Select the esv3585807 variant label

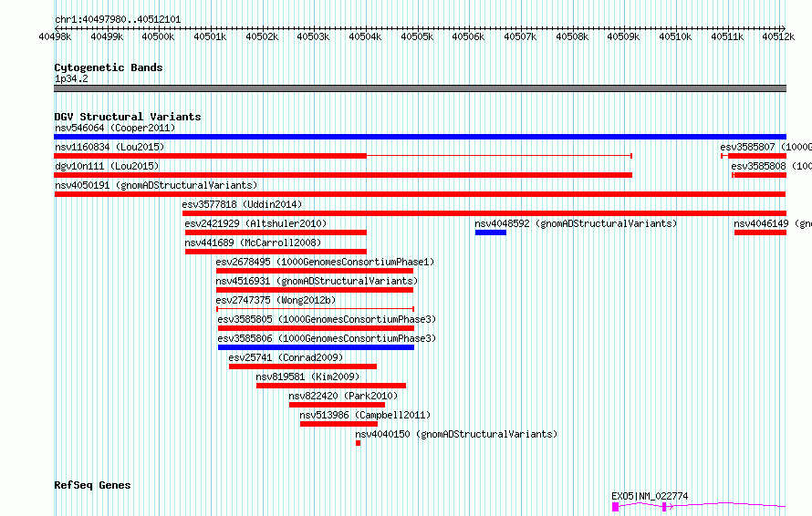coord(765,147)
